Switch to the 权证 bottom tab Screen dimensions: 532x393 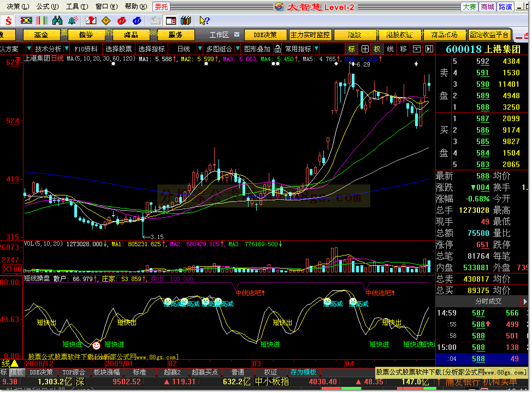pos(270,372)
